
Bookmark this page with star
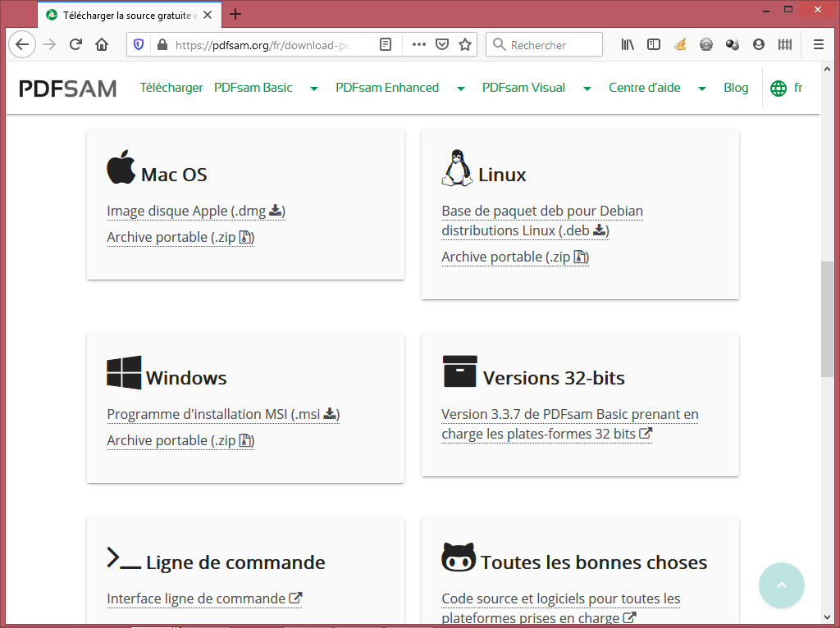coord(465,44)
